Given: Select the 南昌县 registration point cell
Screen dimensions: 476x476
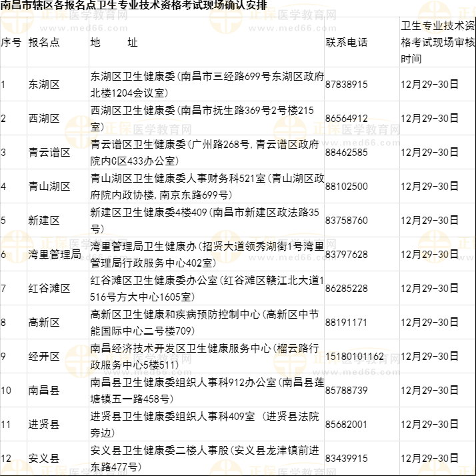Looking at the screenshot, I should tap(44, 390).
